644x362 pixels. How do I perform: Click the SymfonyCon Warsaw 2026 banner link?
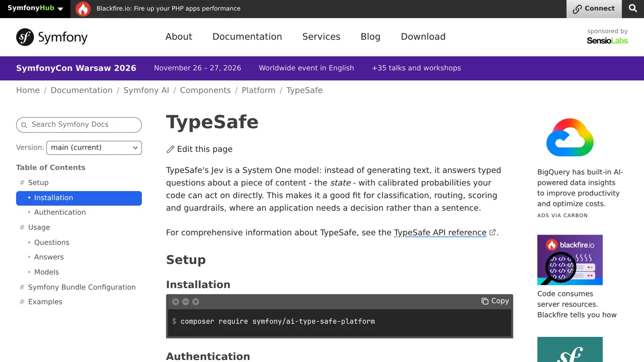click(76, 68)
